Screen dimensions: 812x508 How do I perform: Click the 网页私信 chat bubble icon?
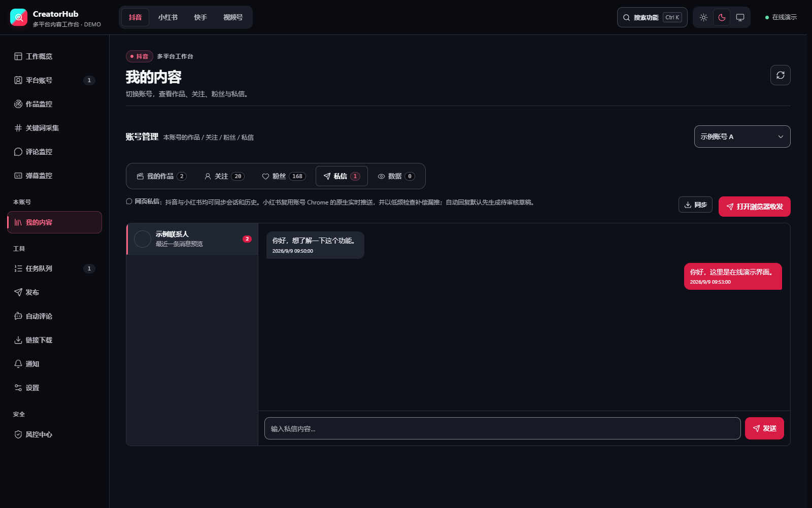point(129,201)
